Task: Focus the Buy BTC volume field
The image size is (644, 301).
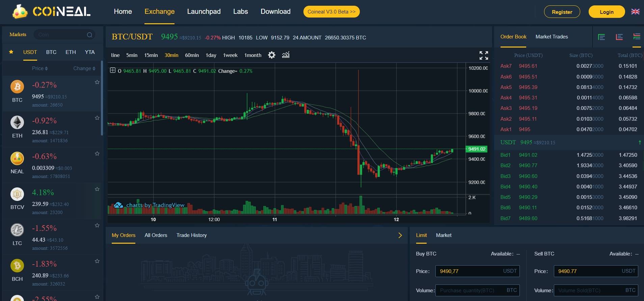Action: [477, 290]
